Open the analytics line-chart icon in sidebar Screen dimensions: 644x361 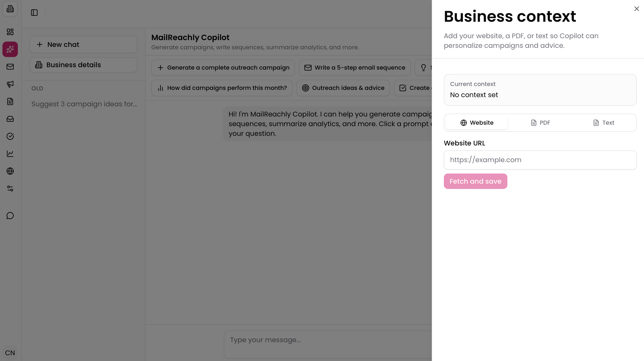[x=10, y=154]
